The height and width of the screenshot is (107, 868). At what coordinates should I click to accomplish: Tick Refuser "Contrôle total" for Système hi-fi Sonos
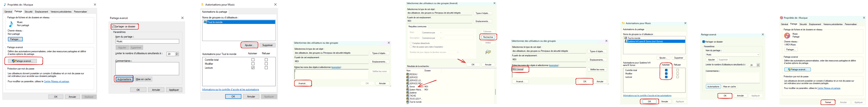(678, 70)
